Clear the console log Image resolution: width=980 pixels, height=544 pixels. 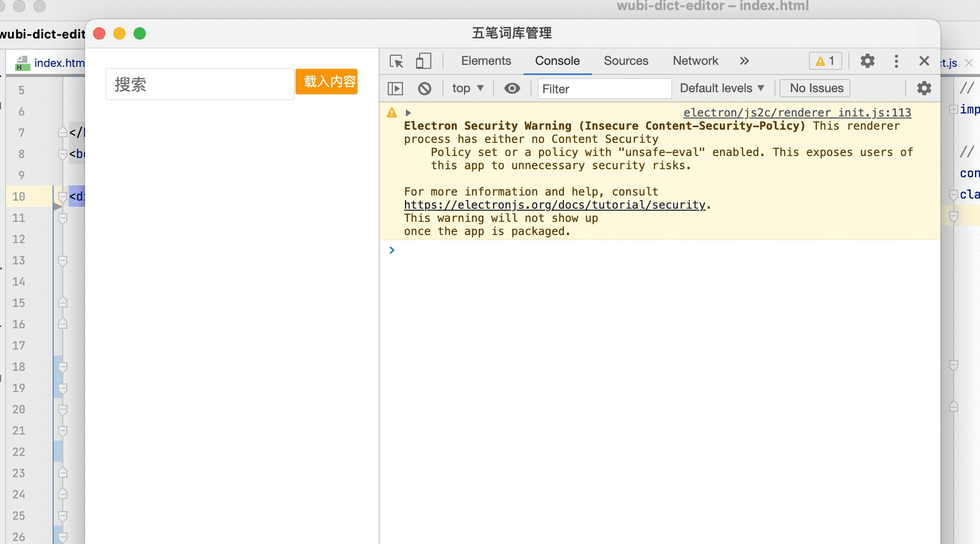[x=425, y=89]
